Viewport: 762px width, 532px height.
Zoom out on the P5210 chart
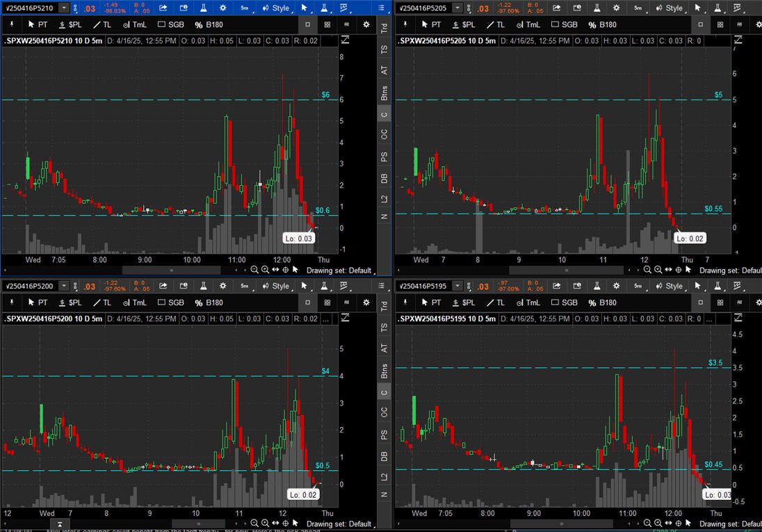(x=254, y=270)
